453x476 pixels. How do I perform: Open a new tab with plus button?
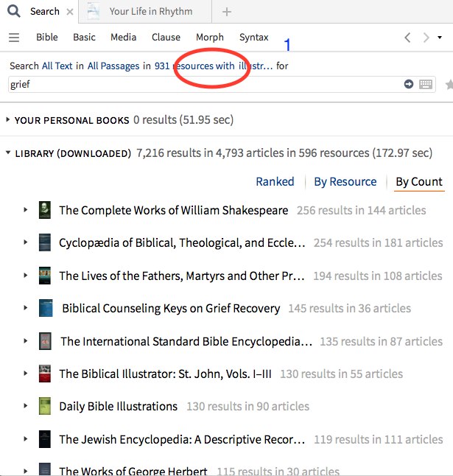point(227,12)
